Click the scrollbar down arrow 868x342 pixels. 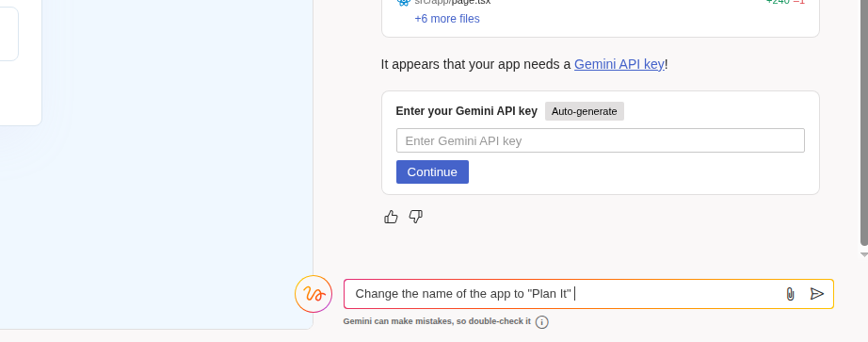[x=864, y=255]
